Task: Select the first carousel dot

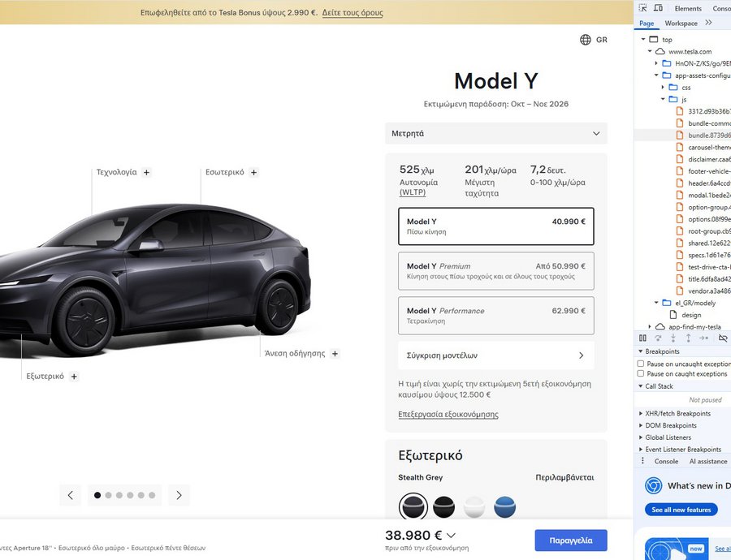Action: point(97,495)
